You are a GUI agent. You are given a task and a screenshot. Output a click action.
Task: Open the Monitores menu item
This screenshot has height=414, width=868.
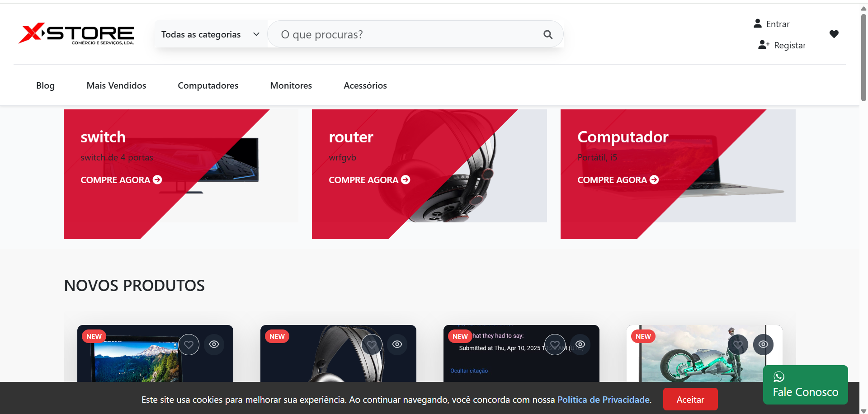(x=291, y=85)
